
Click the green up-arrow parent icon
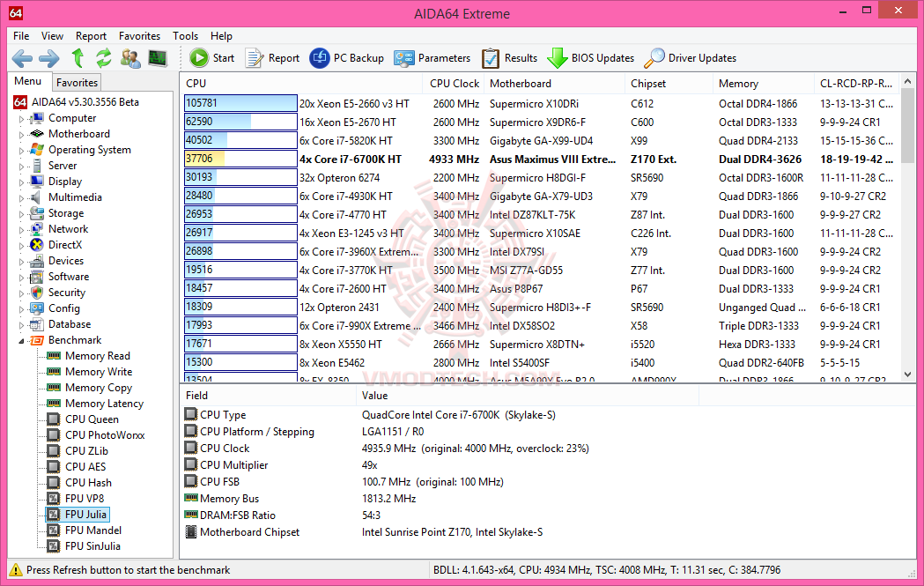78,58
